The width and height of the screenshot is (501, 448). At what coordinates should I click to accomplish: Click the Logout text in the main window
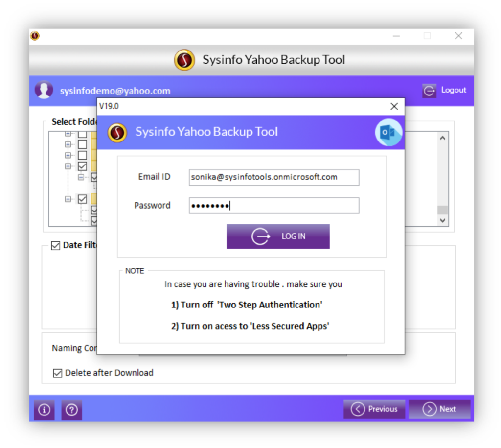(x=454, y=90)
